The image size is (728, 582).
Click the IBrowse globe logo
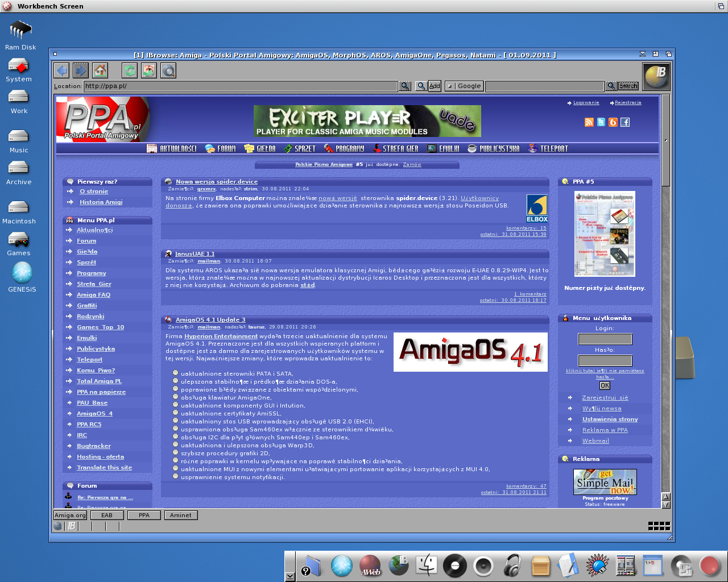[x=656, y=76]
